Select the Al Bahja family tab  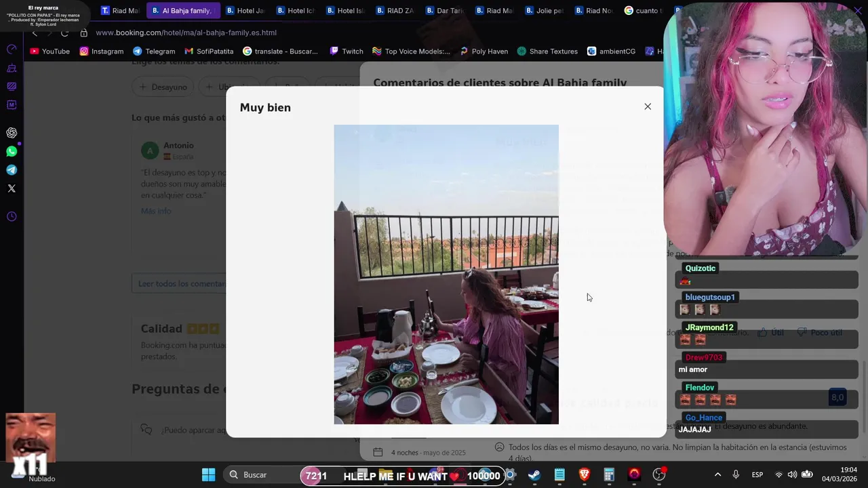[182, 10]
